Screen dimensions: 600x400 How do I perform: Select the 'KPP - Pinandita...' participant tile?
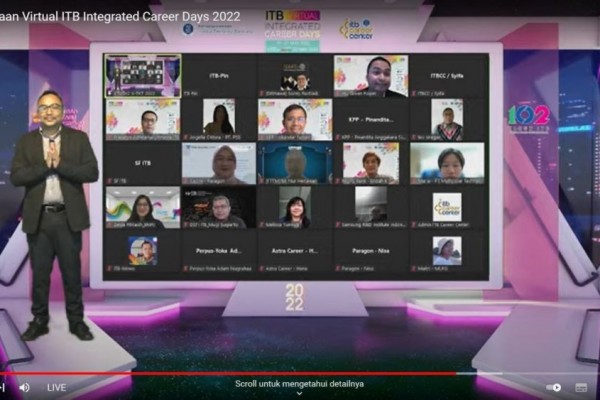[371, 119]
